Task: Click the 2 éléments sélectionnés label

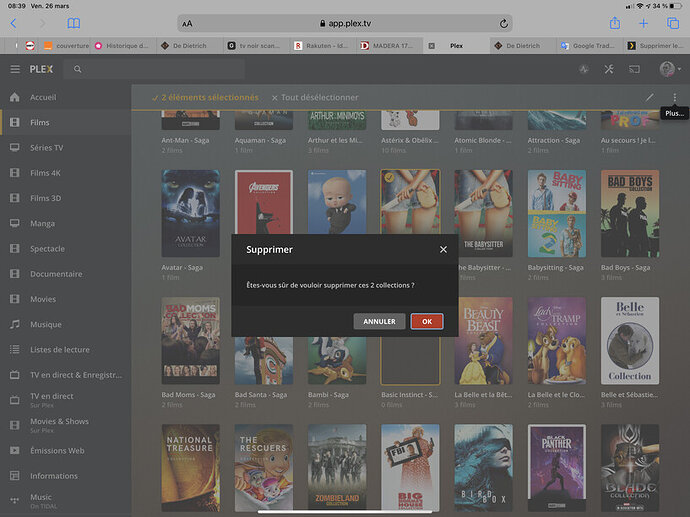Action: click(205, 97)
